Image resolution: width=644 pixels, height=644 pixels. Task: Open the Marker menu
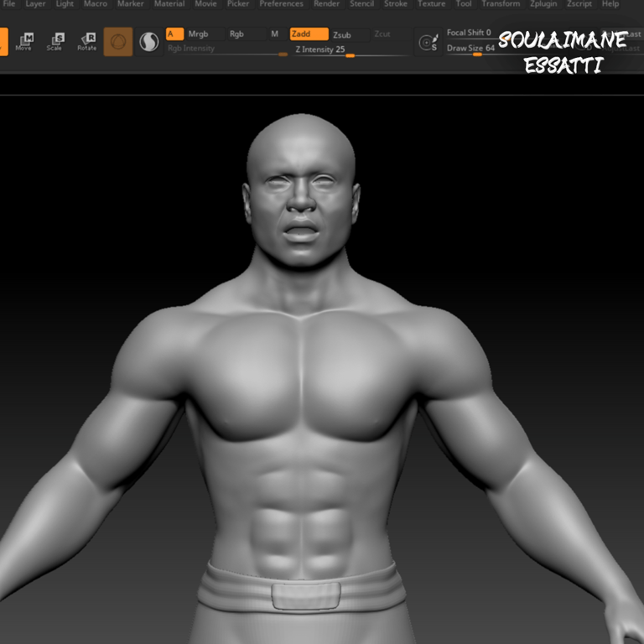pyautogui.click(x=131, y=3)
